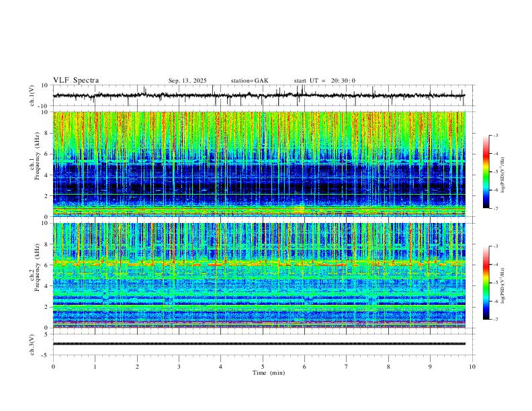Click the 'Time (min)' axis title

(269, 373)
